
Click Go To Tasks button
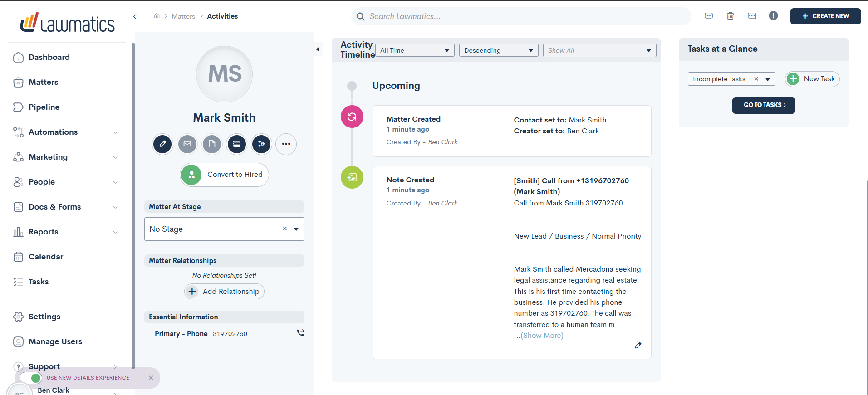tap(764, 105)
